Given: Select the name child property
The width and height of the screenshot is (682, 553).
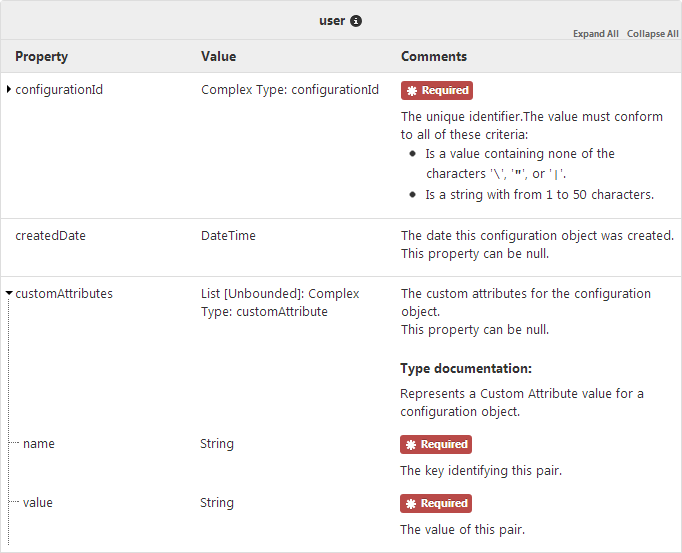Looking at the screenshot, I should pos(39,444).
